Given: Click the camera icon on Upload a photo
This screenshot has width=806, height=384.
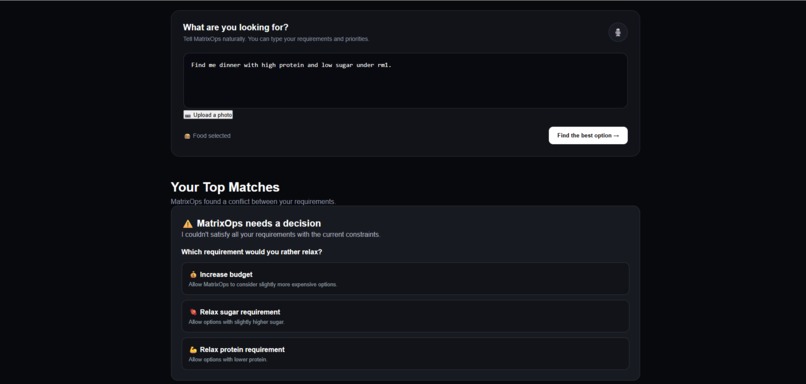Looking at the screenshot, I should 188,115.
